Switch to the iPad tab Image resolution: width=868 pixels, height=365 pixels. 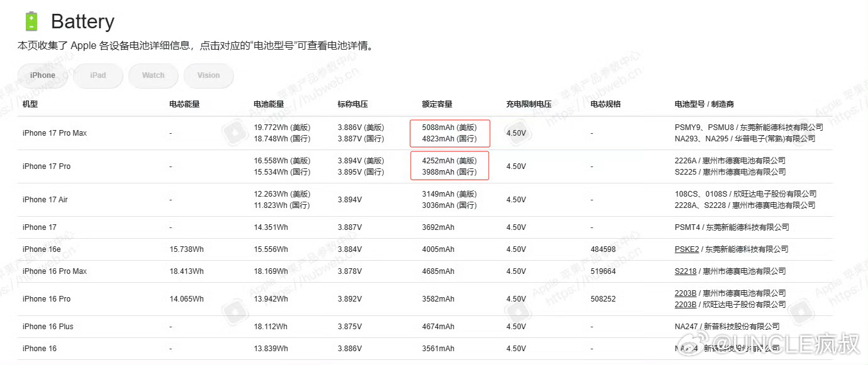coord(98,75)
